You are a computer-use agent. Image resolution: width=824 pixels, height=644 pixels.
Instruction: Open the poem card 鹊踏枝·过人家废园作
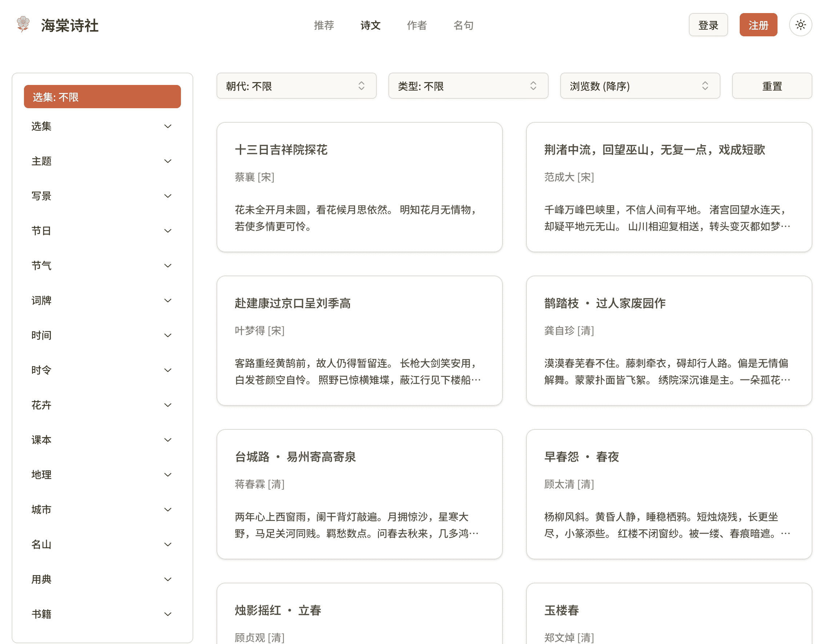point(604,303)
